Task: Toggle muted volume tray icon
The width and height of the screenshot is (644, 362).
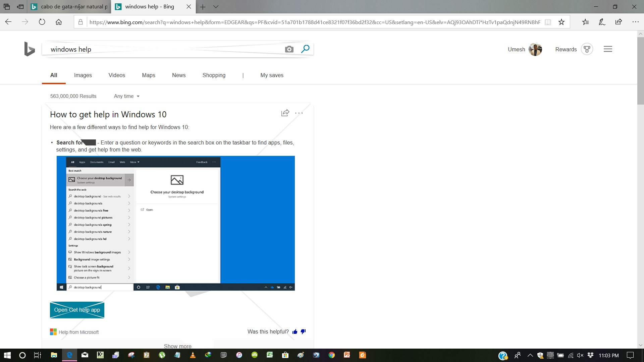Action: point(580,355)
